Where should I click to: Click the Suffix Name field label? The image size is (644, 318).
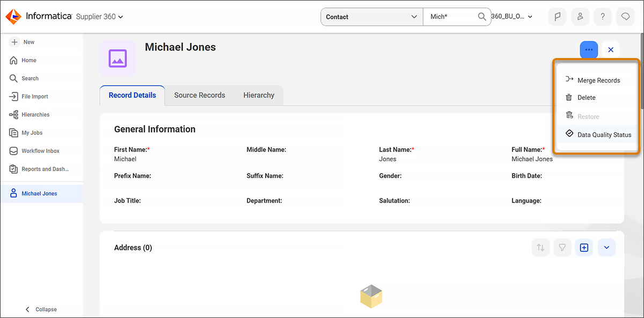click(x=265, y=176)
